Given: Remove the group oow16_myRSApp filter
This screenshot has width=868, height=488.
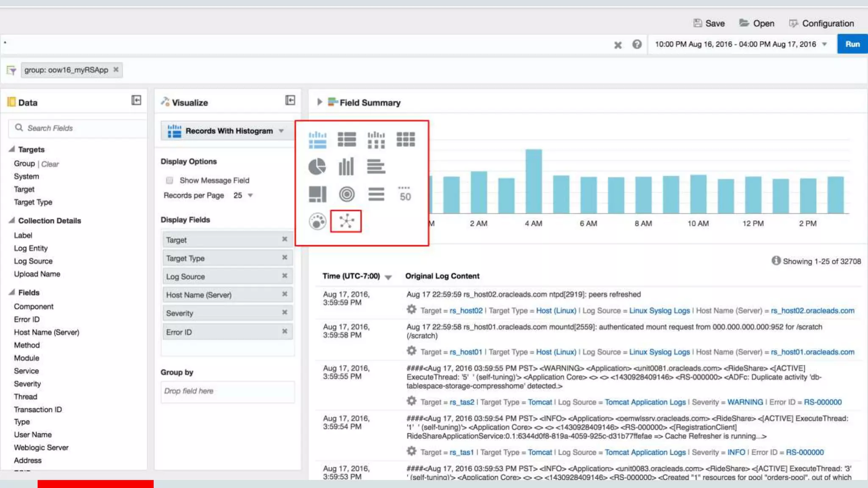Looking at the screenshot, I should coord(116,69).
